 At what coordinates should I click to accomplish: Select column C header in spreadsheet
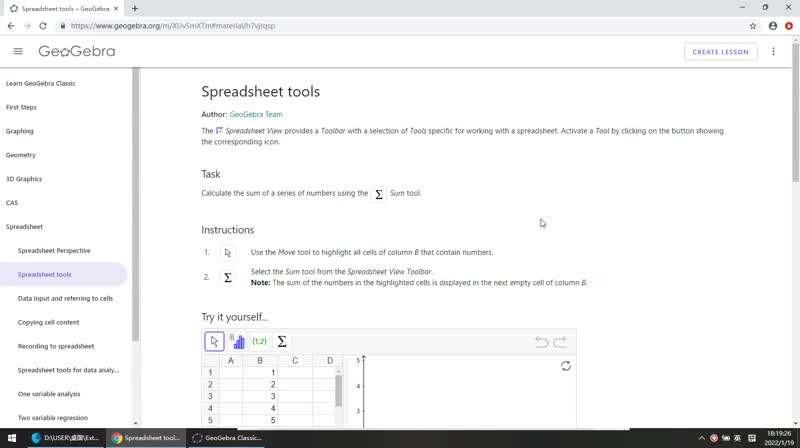(x=295, y=361)
